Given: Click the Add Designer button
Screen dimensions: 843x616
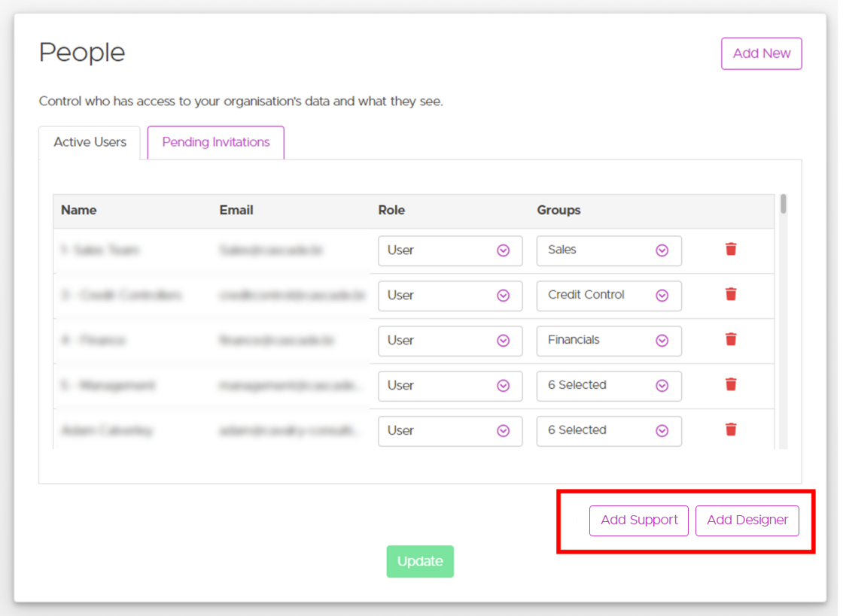Looking at the screenshot, I should point(747,520).
